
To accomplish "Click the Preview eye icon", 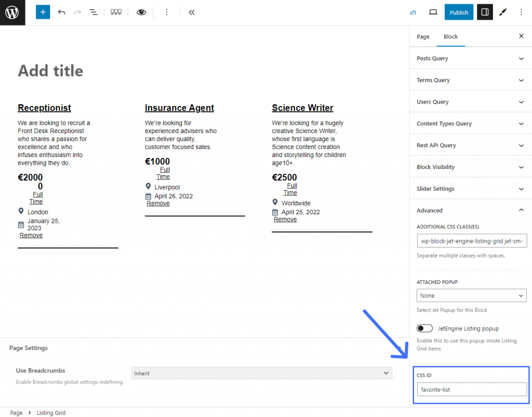I will pyautogui.click(x=141, y=12).
